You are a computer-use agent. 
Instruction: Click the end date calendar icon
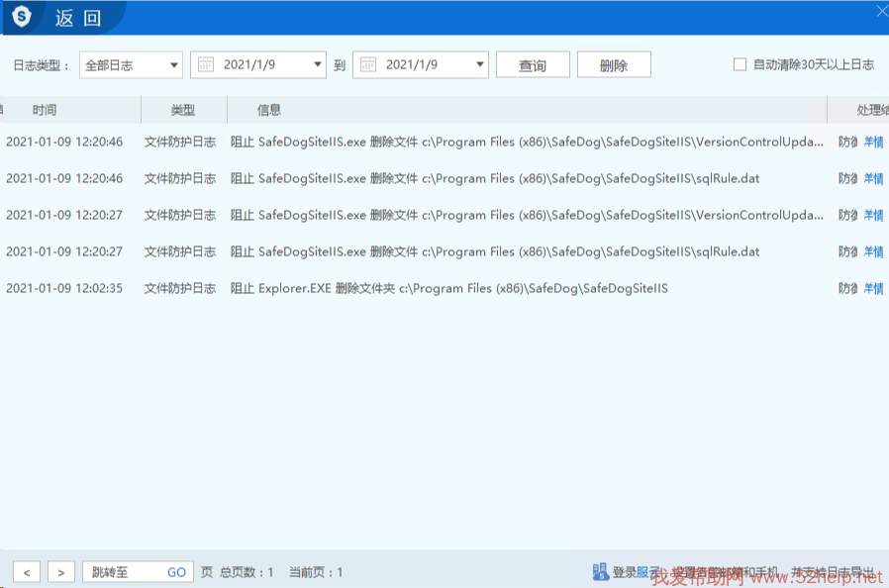(x=368, y=64)
